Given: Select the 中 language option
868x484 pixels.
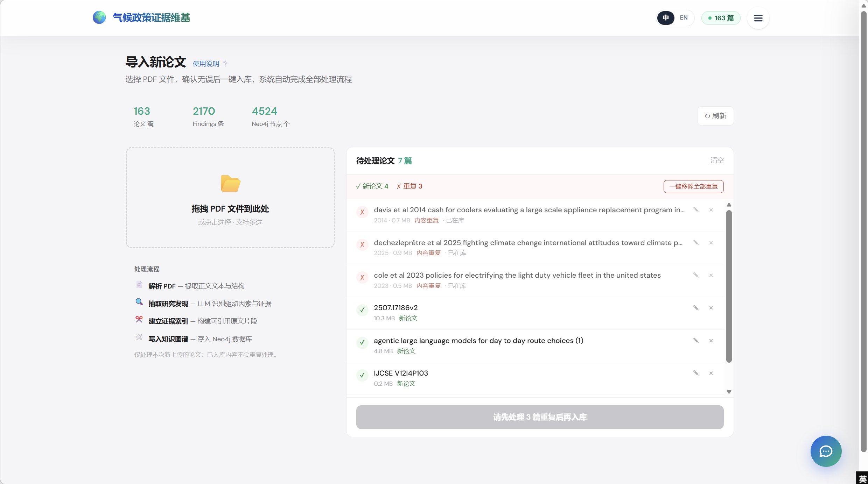Looking at the screenshot, I should (666, 18).
